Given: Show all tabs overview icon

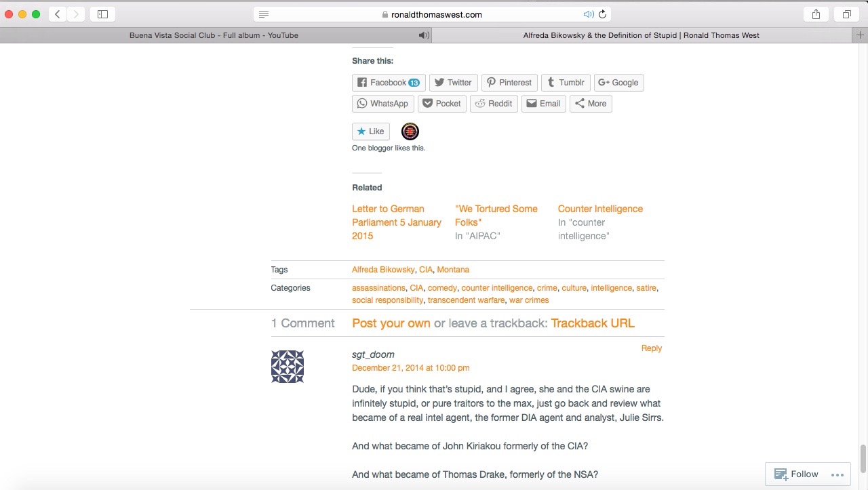Looking at the screenshot, I should [x=847, y=14].
